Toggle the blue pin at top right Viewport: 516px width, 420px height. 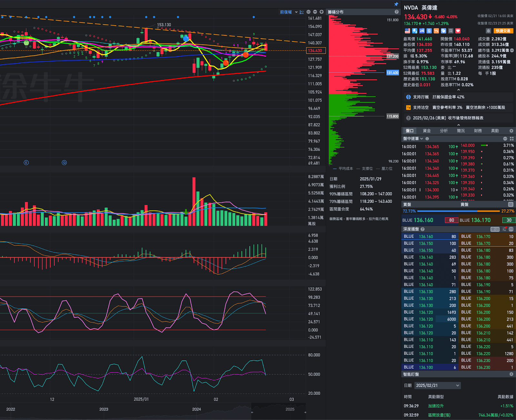point(396,4)
